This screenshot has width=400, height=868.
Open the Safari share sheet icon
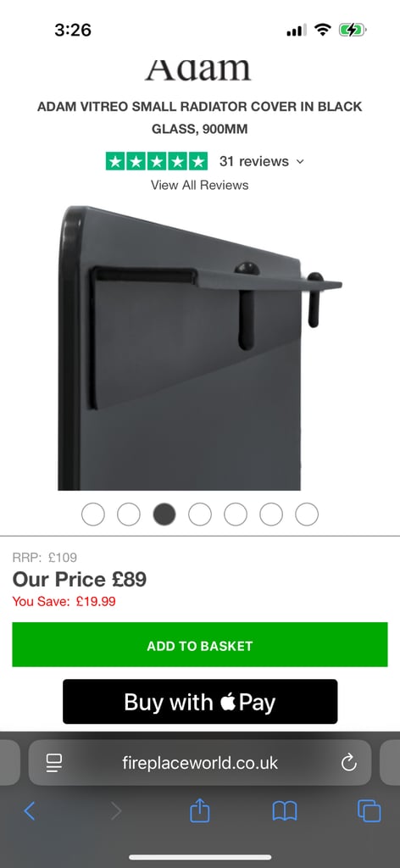(x=200, y=810)
